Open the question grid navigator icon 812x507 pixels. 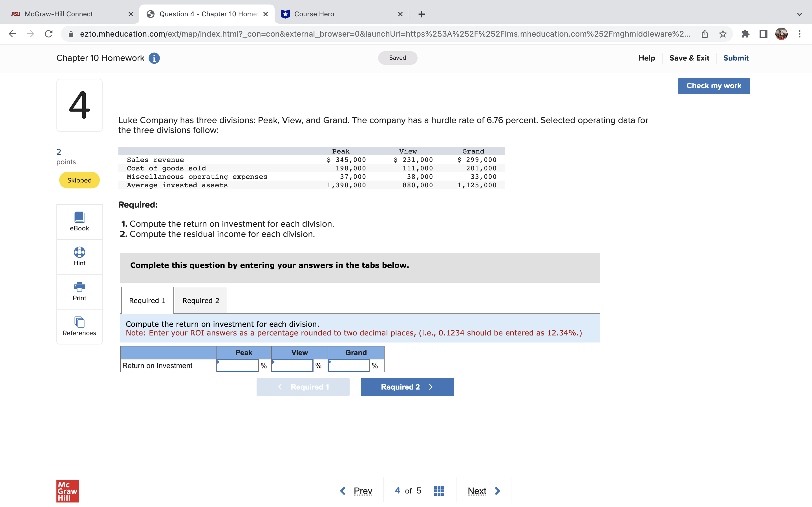click(x=438, y=491)
